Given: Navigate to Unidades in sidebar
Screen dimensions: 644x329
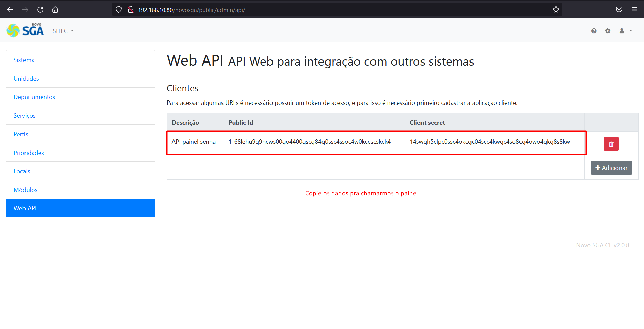Looking at the screenshot, I should [x=26, y=79].
